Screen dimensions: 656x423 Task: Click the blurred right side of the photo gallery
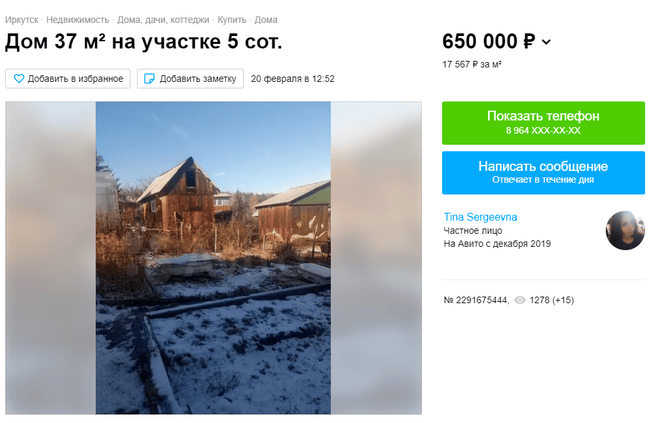pos(376,258)
